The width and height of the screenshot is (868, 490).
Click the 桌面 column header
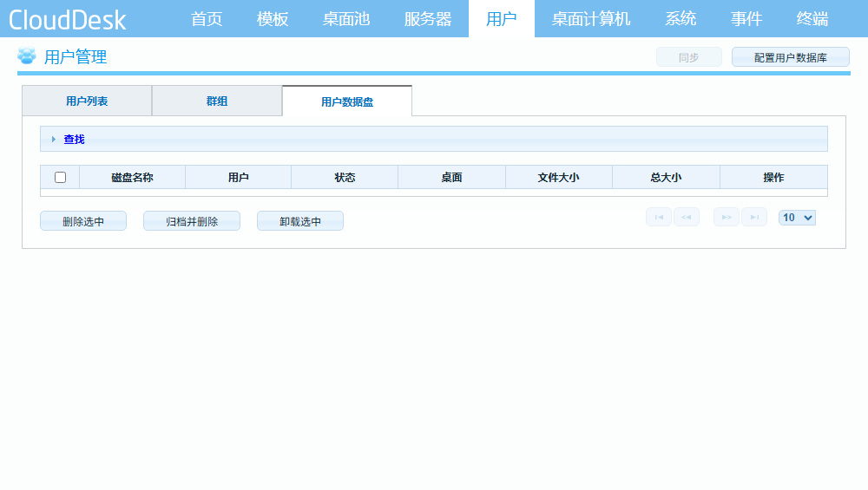(451, 178)
